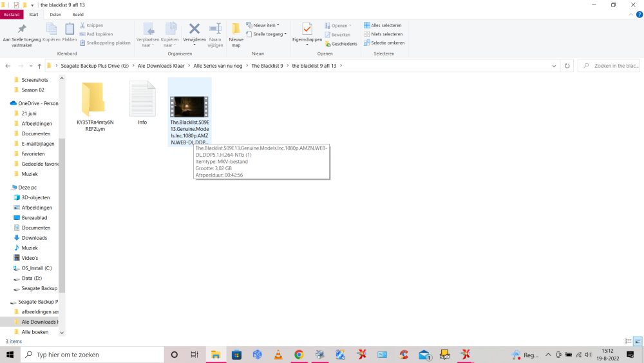Switch to the Beeld ribbon tab
644x363 pixels.
click(78, 14)
